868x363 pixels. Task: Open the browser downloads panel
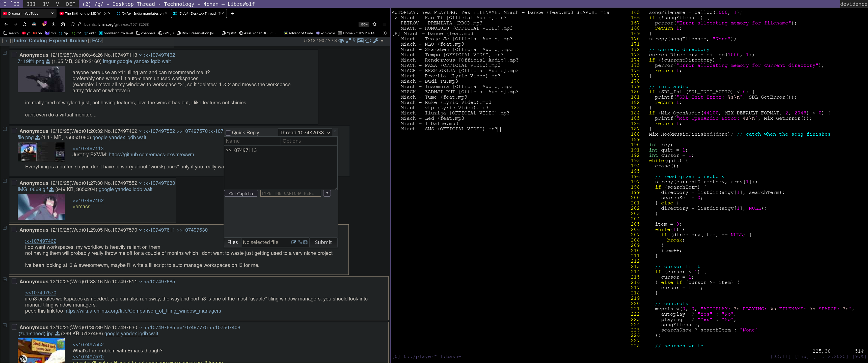pyautogui.click(x=53, y=24)
